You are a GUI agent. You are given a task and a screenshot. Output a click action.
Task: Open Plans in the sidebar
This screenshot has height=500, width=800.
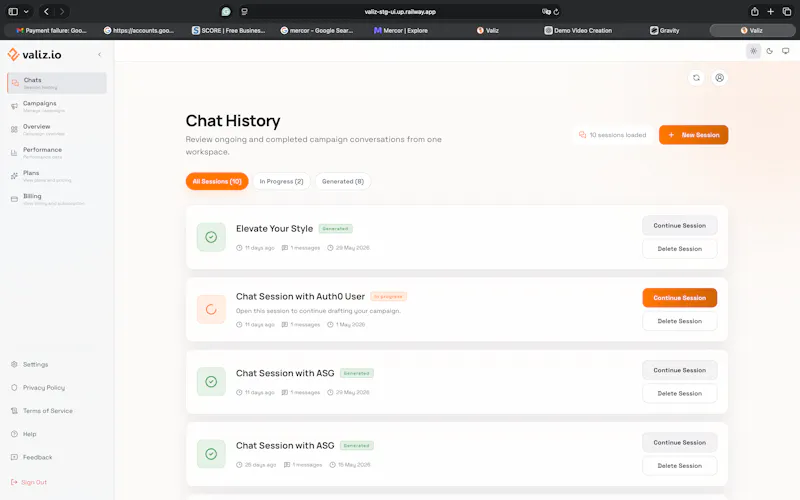point(57,176)
